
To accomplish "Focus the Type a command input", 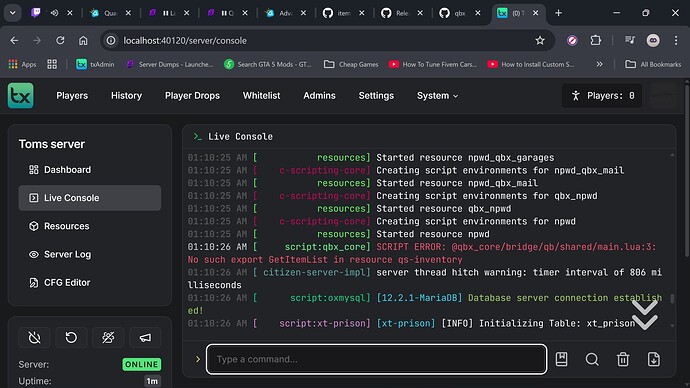I will [x=376, y=359].
